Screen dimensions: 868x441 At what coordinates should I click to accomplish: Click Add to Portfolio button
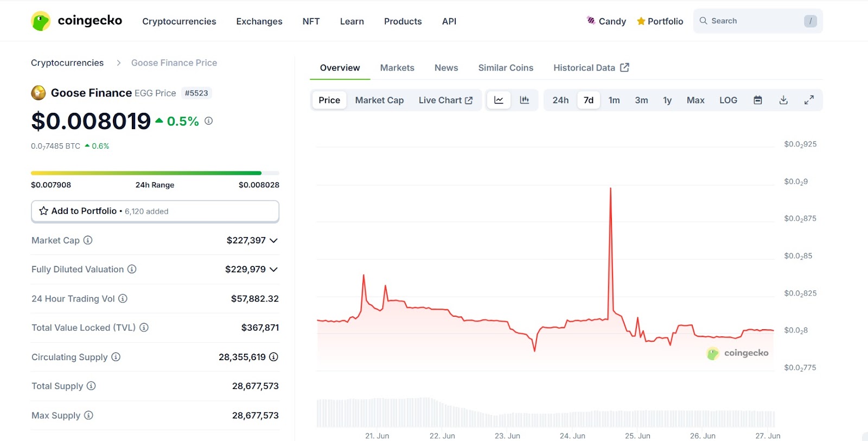pyautogui.click(x=155, y=212)
